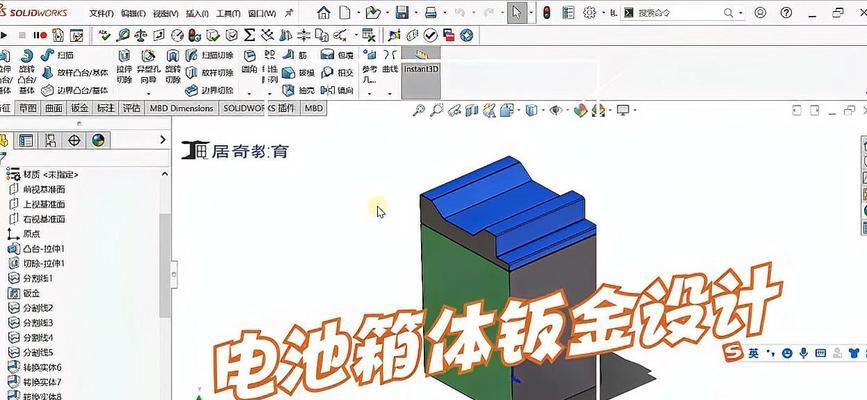Click the Swept Cut 扫描切除 tool
The image size is (867, 400).
tap(209, 55)
